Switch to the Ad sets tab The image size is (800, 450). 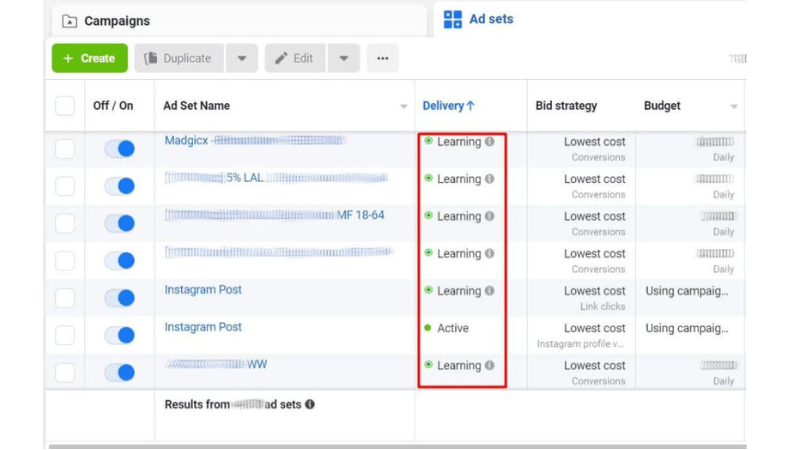(x=490, y=19)
